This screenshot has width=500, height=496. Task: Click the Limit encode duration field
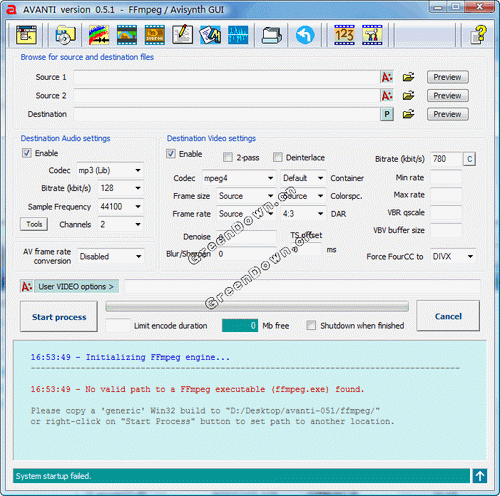(x=118, y=325)
